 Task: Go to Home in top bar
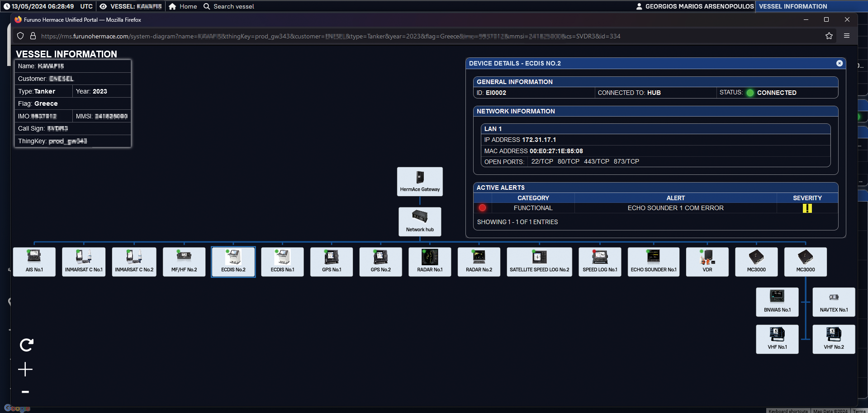tap(183, 6)
